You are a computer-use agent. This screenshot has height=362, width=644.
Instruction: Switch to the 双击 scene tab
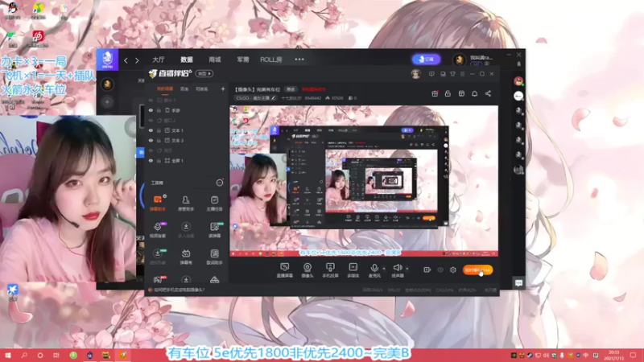click(x=184, y=88)
